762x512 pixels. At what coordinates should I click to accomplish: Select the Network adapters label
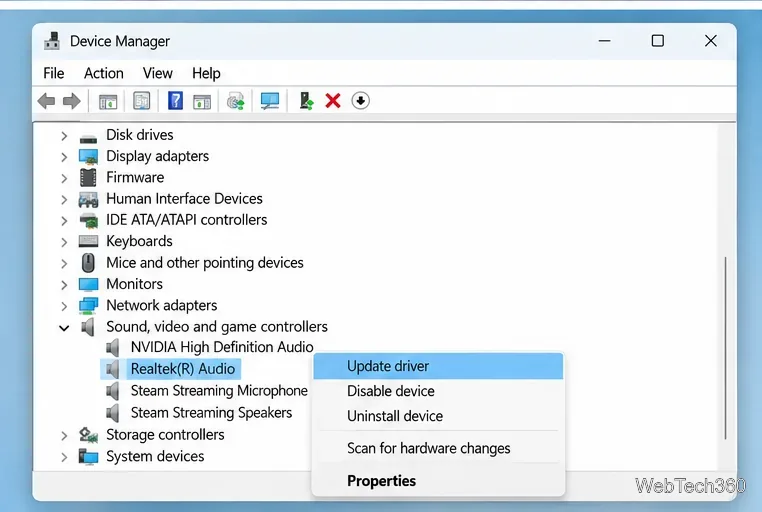click(x=161, y=305)
